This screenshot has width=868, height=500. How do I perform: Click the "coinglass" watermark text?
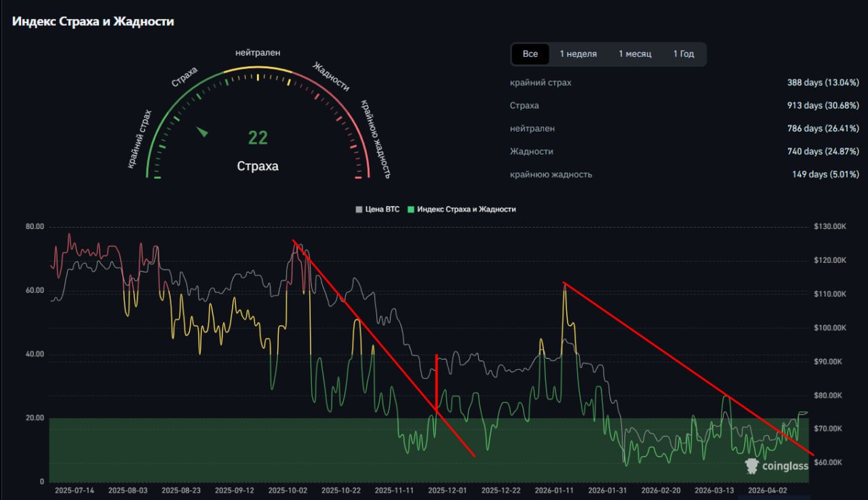point(785,466)
